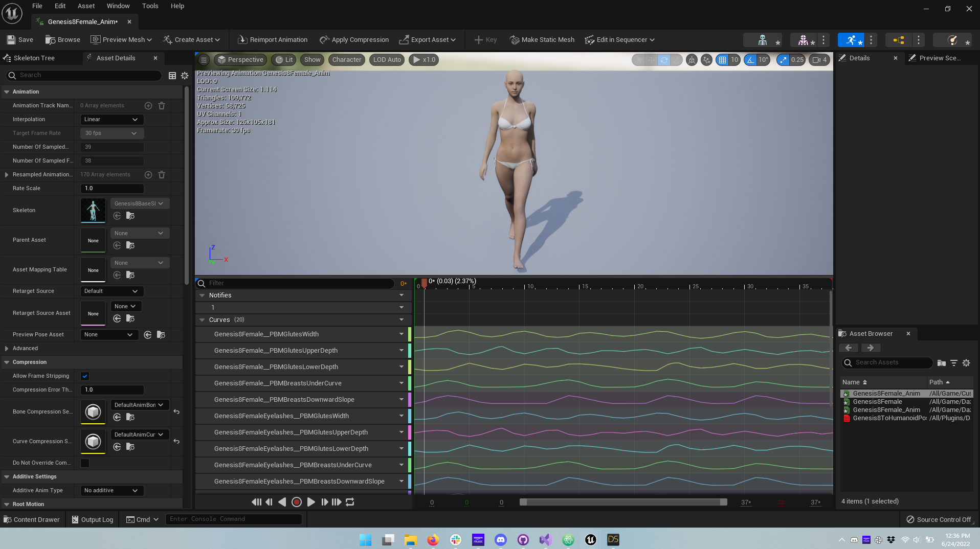Open the viewport hamburger options menu
The image size is (980, 549).
point(204,60)
